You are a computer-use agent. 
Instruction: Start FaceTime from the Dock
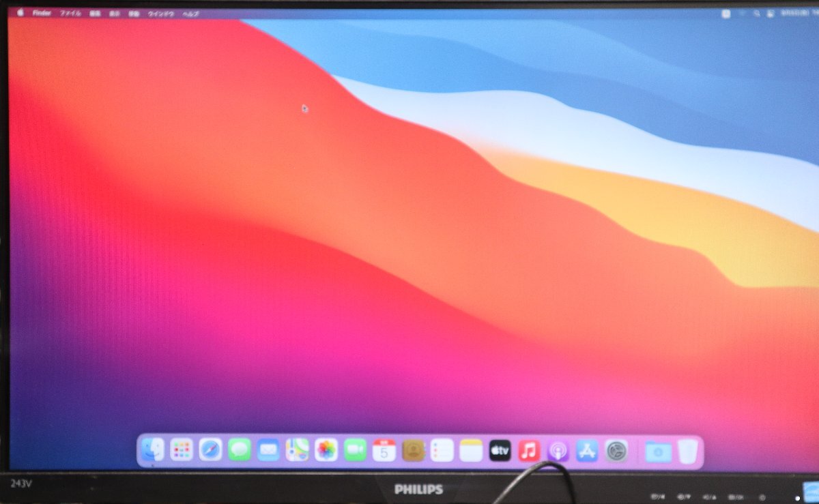tap(355, 449)
